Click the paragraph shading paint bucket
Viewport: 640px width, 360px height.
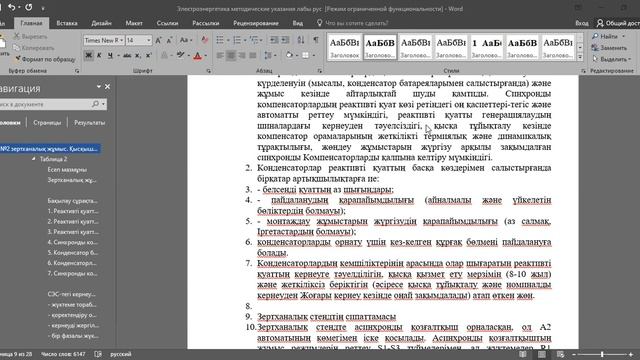[289, 55]
